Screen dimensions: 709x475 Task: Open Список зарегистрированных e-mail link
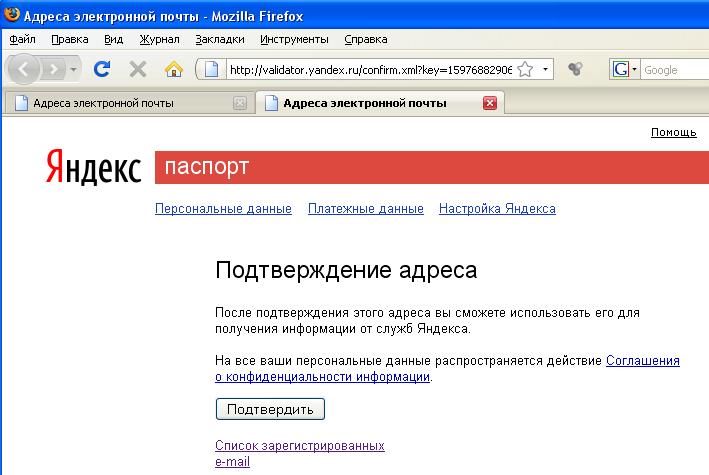point(300,453)
